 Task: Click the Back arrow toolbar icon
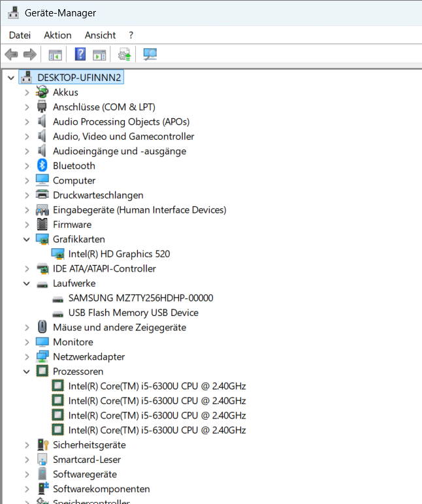click(x=11, y=54)
